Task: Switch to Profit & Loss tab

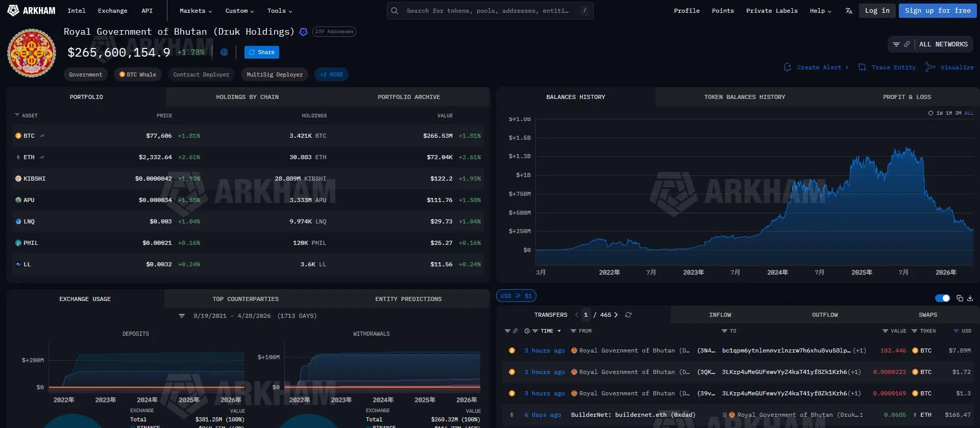Action: coord(906,97)
